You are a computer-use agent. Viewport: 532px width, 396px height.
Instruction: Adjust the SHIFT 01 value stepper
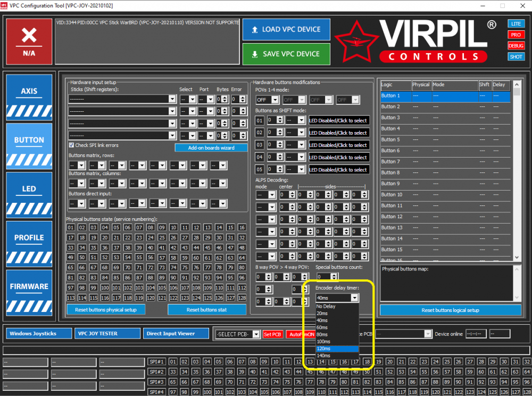click(280, 120)
